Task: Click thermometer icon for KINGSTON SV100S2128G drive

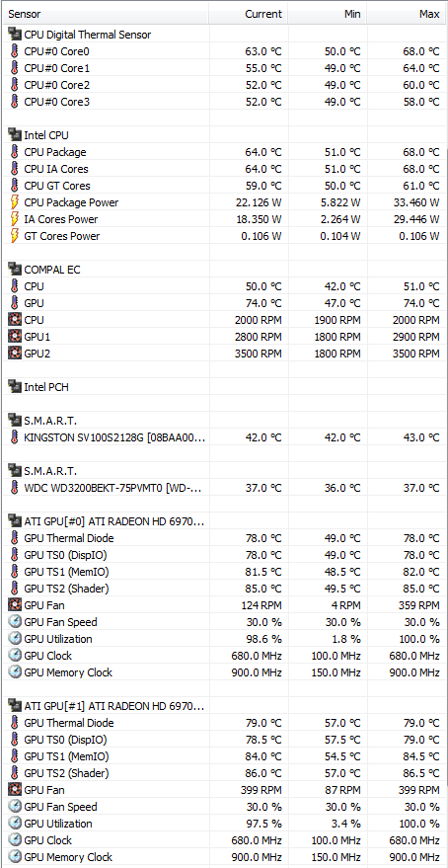Action: pos(15,437)
